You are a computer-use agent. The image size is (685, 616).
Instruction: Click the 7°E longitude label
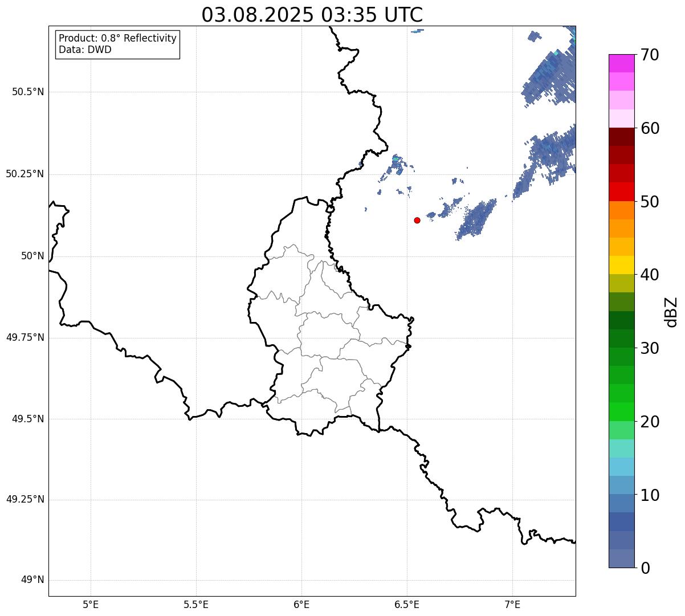coord(512,604)
